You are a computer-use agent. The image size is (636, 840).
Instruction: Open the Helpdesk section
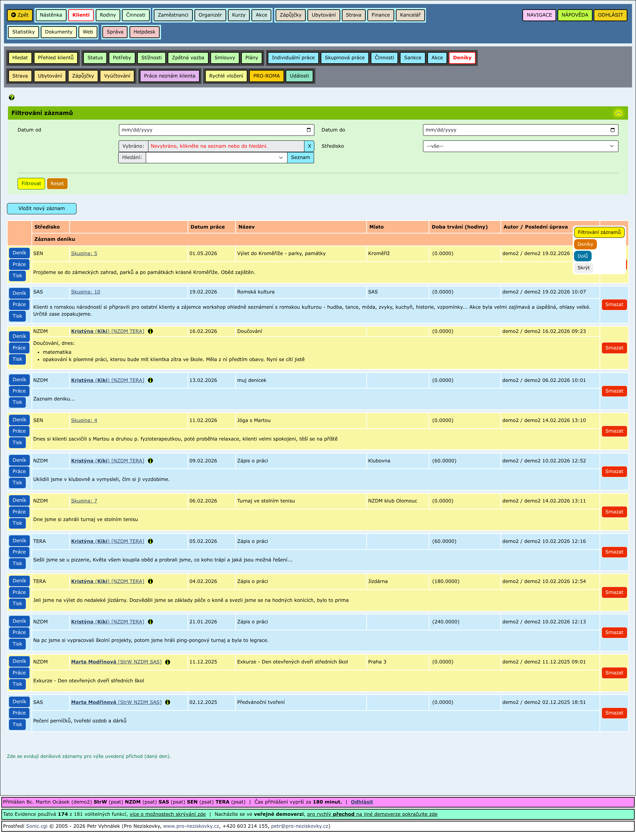[x=144, y=32]
